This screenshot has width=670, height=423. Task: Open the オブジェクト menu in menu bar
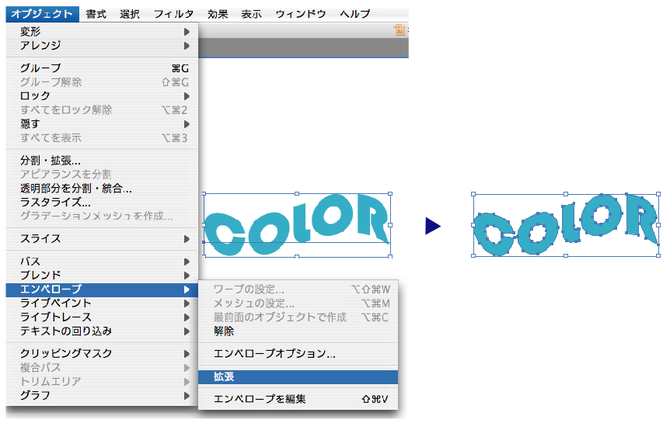click(41, 14)
